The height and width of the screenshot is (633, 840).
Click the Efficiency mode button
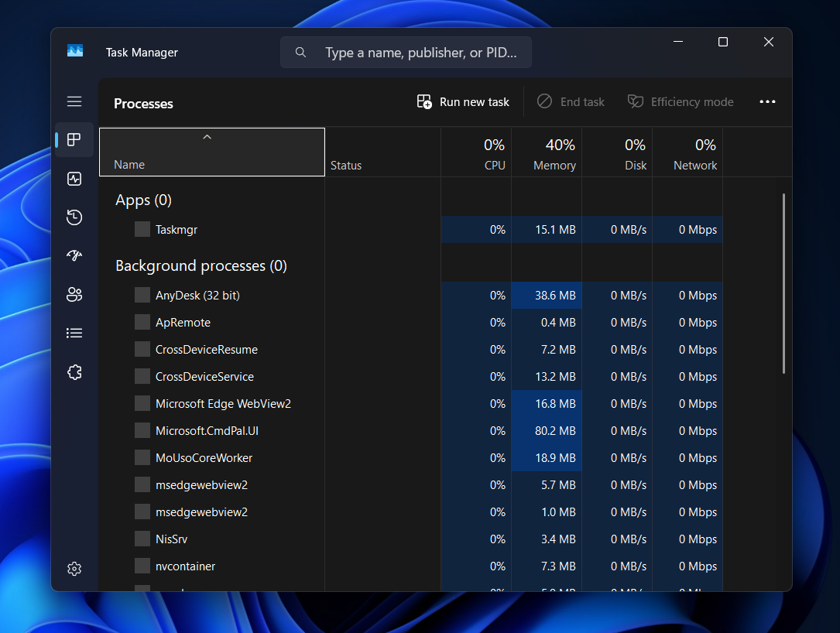point(681,101)
